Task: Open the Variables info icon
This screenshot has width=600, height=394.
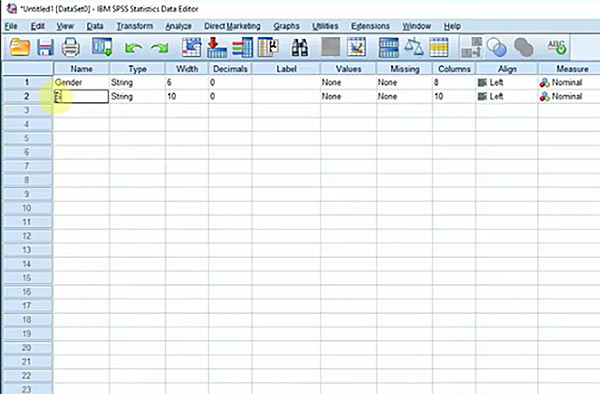Action: [x=242, y=47]
